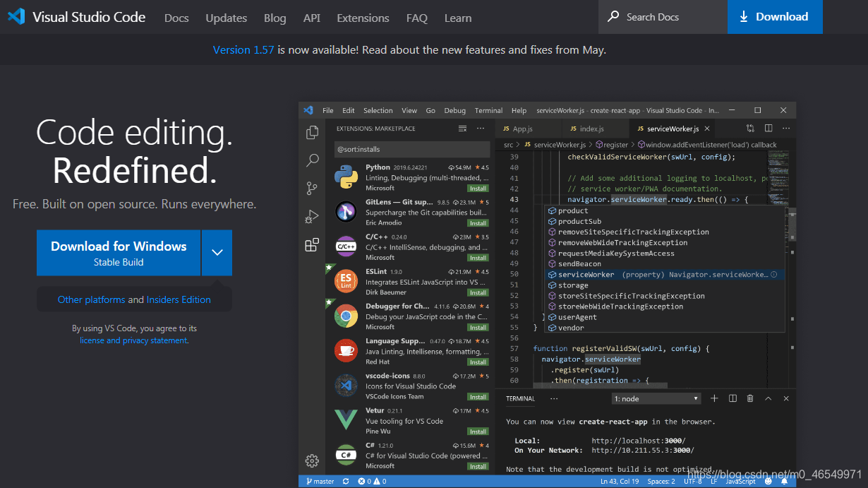Select the Run and Debug icon
Viewport: 868px width, 488px height.
(x=312, y=216)
